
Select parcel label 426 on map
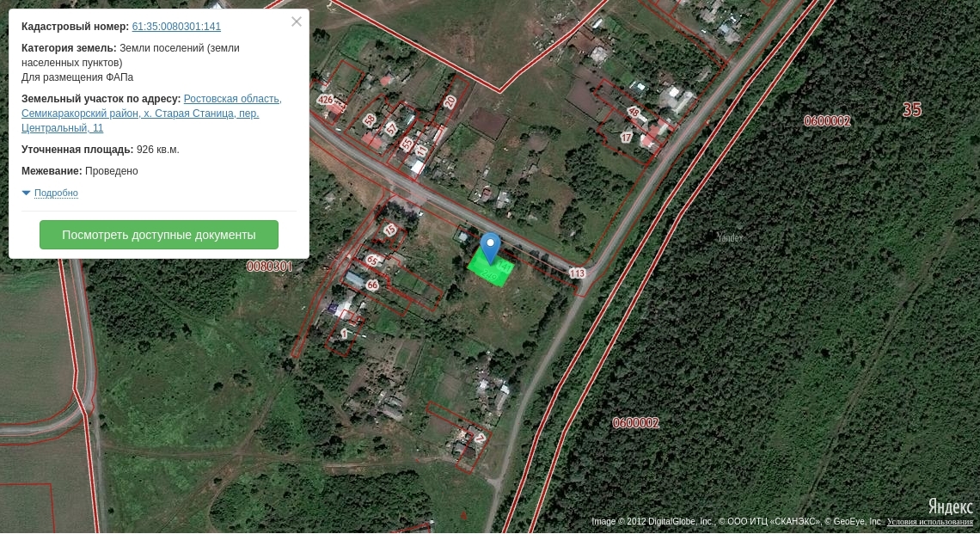tap(325, 100)
